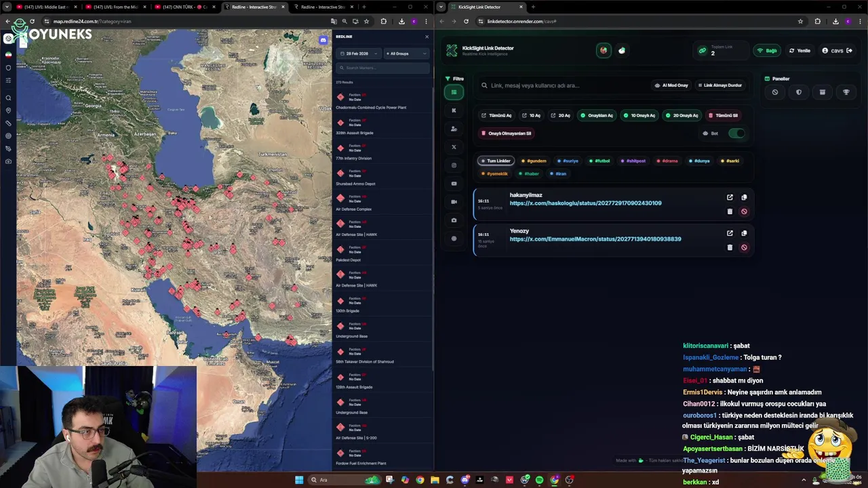This screenshot has width=868, height=488.
Task: Toggle the Bot switch
Action: [x=736, y=134]
